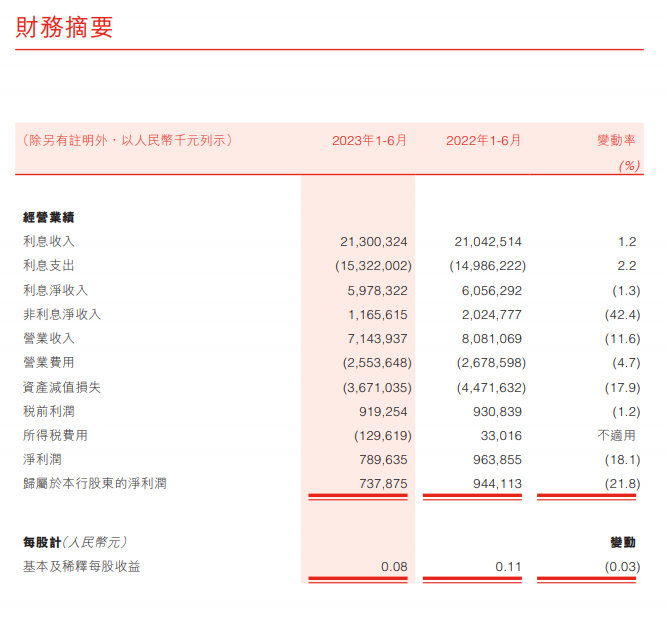Click the value 2,024,777

point(492,315)
